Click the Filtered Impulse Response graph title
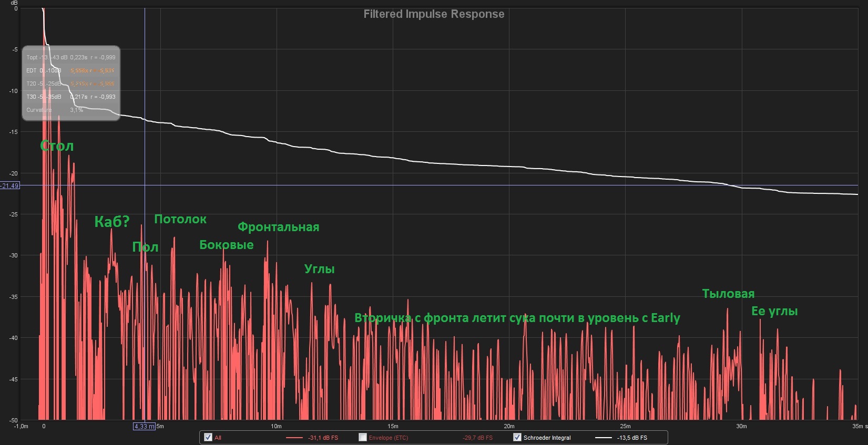868x445 pixels. tap(434, 14)
